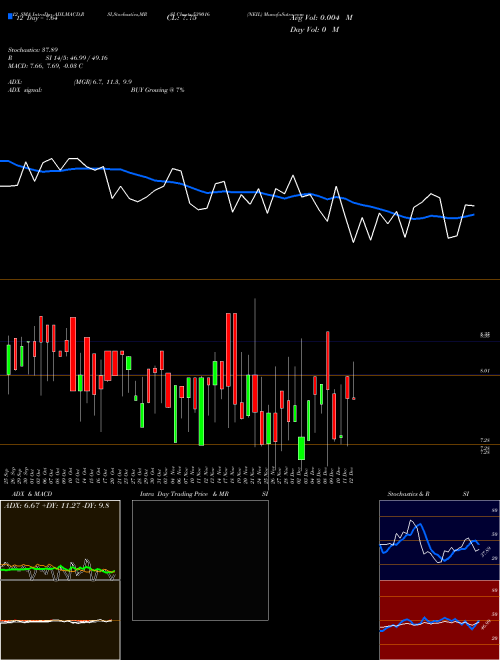Click the 'BUY Growing @ 7%' signal text
The image size is (500, 660).
click(157, 90)
